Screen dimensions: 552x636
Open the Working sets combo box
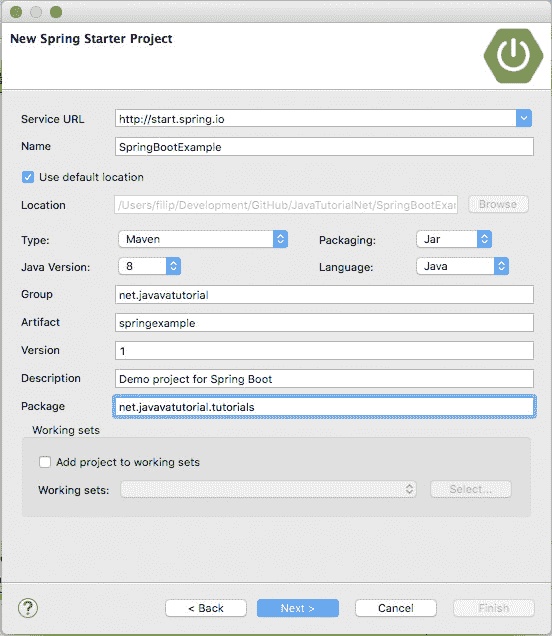click(x=268, y=490)
